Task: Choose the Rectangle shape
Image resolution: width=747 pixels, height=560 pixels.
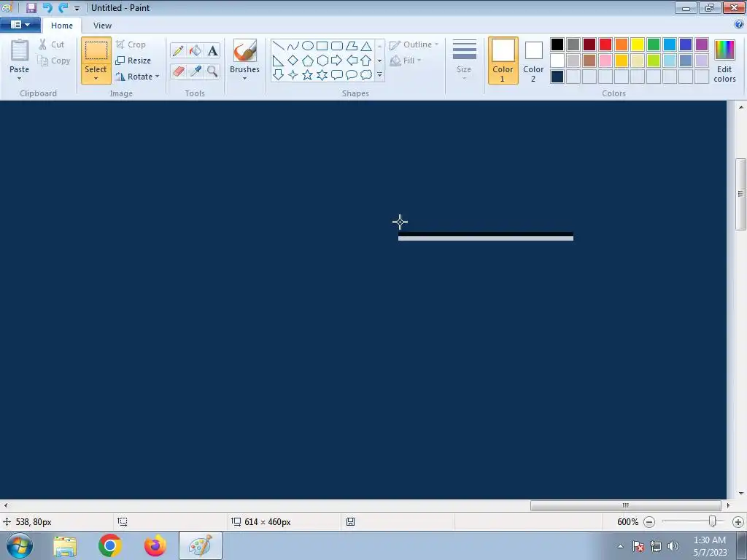Action: pyautogui.click(x=322, y=46)
